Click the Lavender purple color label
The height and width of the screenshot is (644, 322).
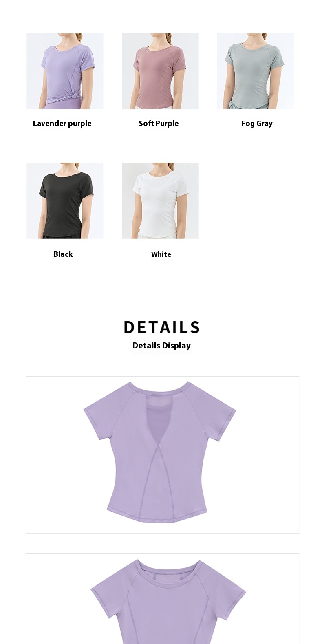(x=62, y=124)
